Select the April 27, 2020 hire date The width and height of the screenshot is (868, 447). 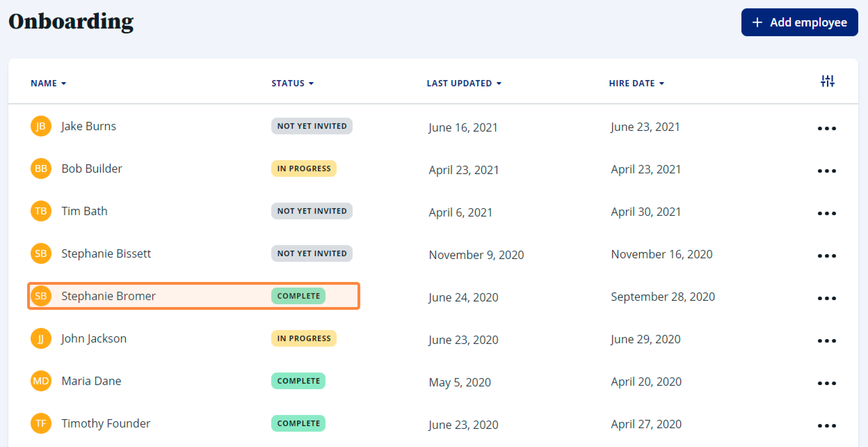coord(646,424)
